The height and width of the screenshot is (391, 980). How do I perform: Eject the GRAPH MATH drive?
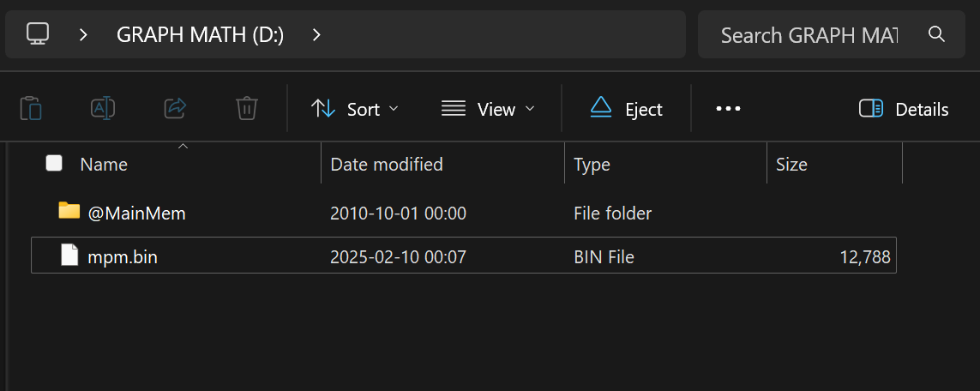coord(626,109)
